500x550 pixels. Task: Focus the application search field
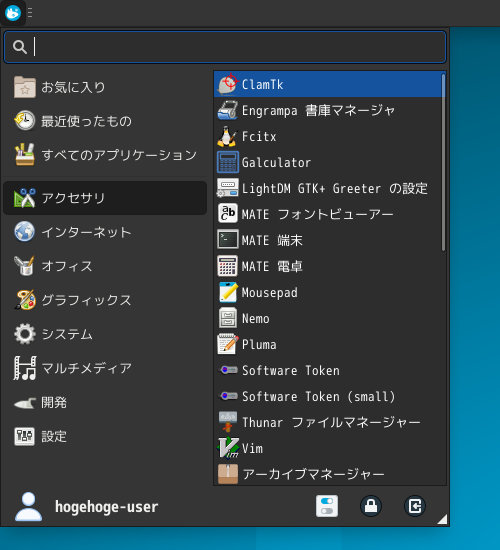(x=225, y=47)
